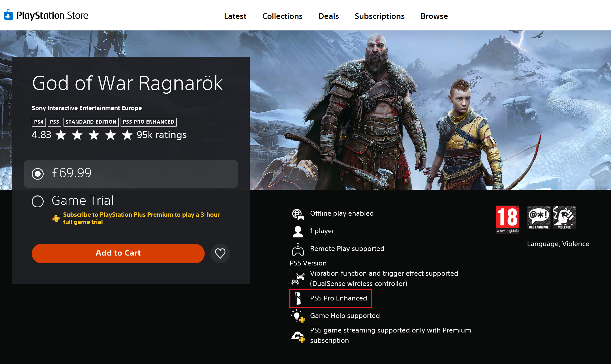Open the Deals menu
This screenshot has width=611, height=364.
tap(329, 16)
